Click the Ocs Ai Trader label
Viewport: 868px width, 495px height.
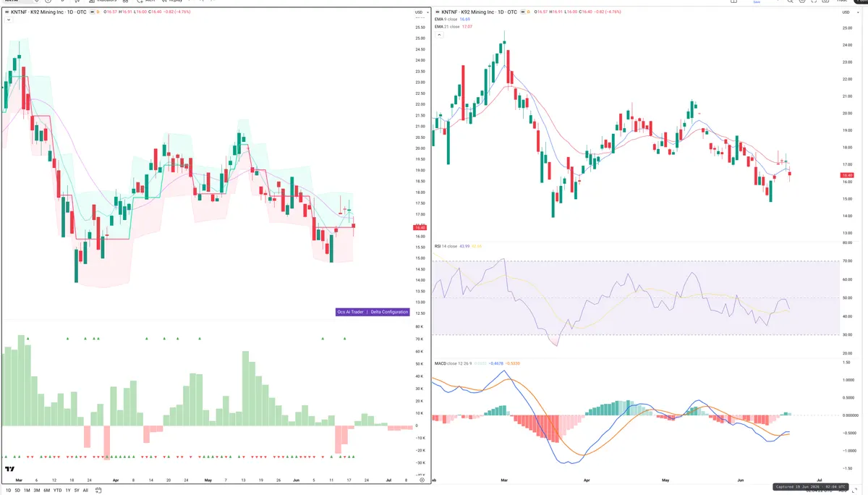pyautogui.click(x=352, y=312)
